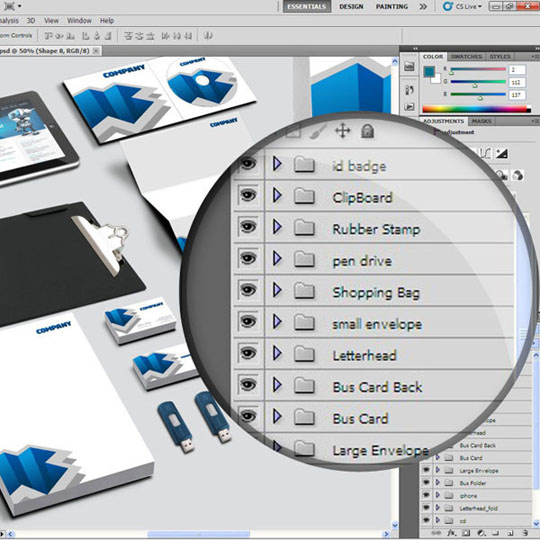Open the Mini Bridge collapsed panel icon
This screenshot has height=540, width=540.
(x=409, y=66)
